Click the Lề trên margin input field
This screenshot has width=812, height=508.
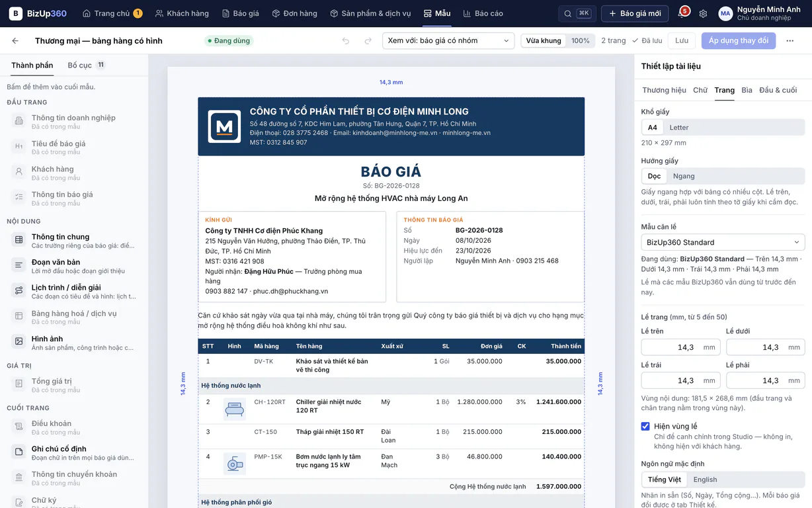point(680,347)
